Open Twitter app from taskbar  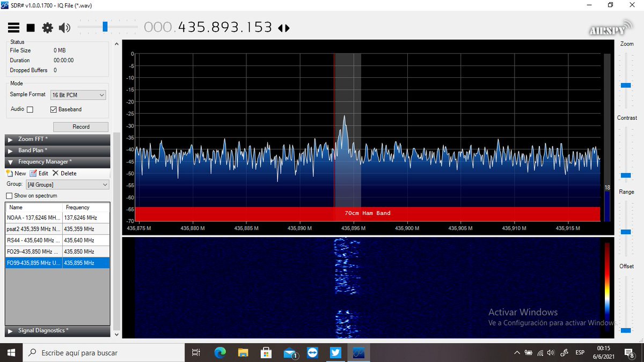[x=335, y=353]
